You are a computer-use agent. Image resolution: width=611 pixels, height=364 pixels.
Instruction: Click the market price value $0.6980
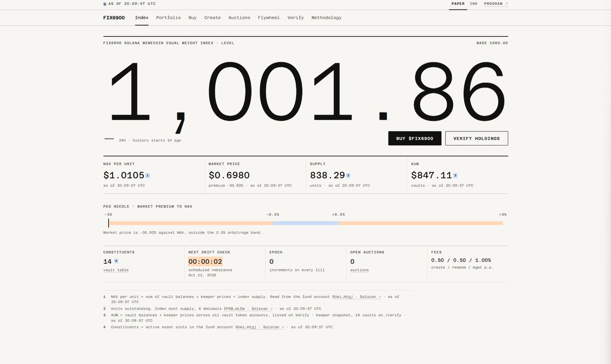point(229,175)
